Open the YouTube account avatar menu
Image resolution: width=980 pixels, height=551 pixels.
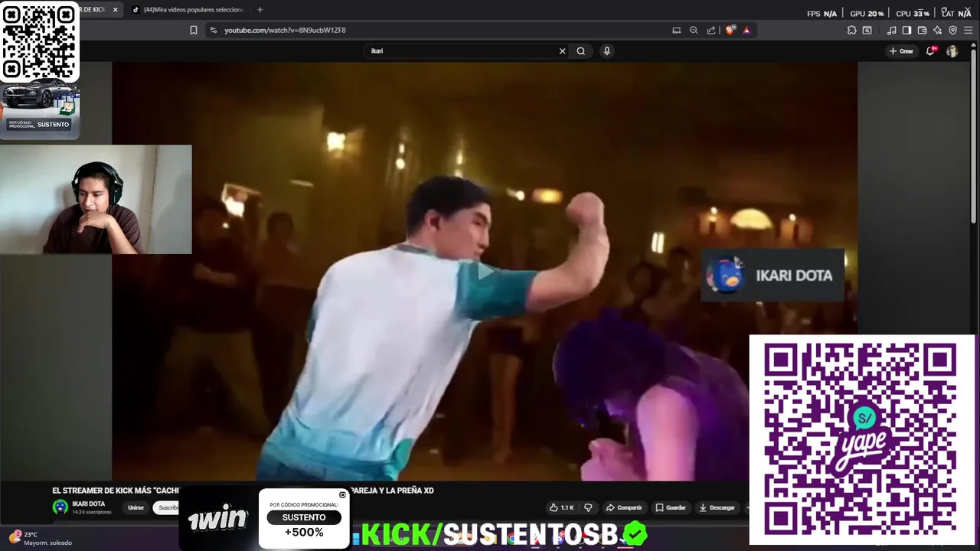pyautogui.click(x=952, y=51)
